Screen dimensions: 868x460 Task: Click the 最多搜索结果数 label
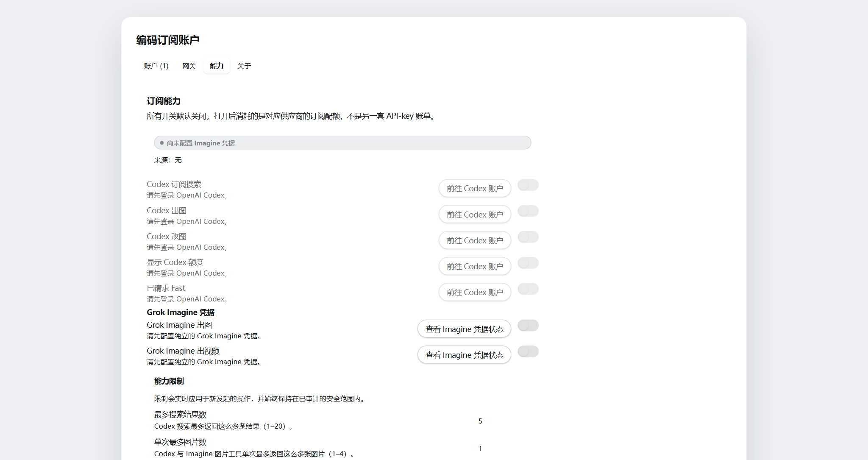180,415
